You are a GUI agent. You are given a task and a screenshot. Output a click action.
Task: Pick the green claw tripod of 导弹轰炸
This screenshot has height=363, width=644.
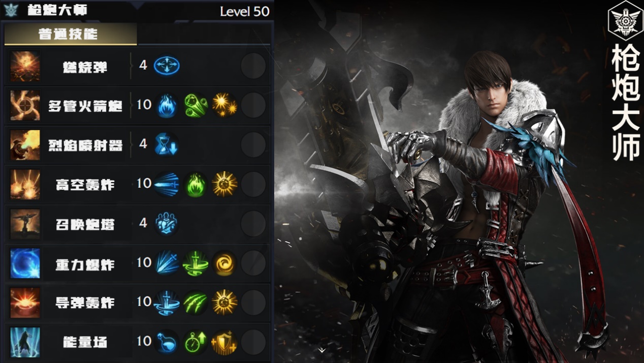(x=196, y=303)
